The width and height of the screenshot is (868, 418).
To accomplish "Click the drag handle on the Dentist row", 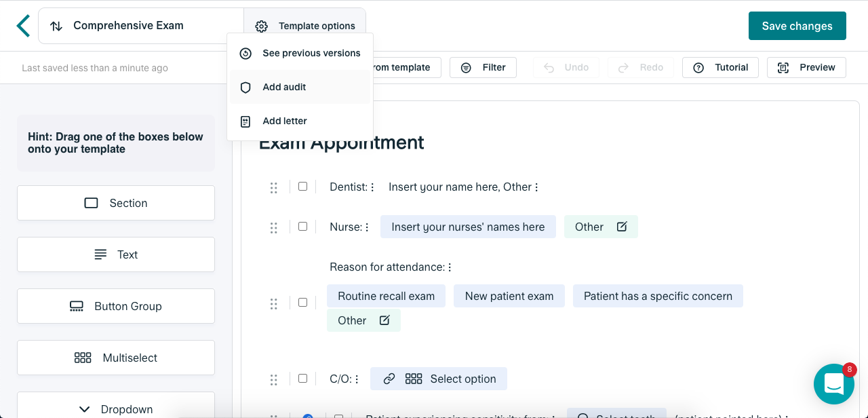I will click(274, 187).
